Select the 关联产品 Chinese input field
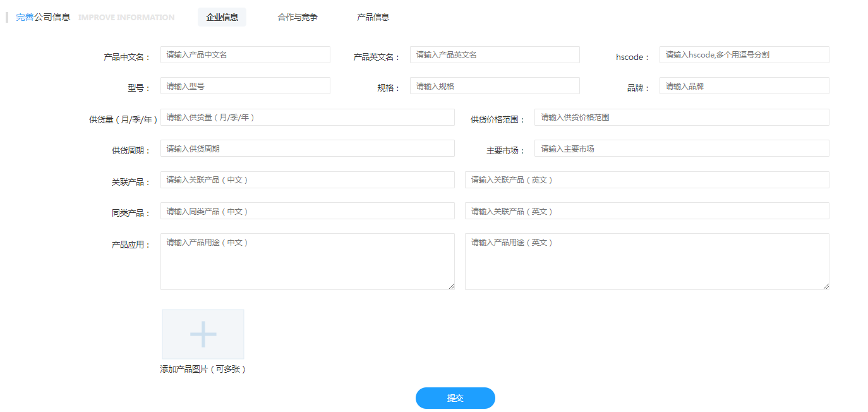Screen dimensions: 868x412 pyautogui.click(x=307, y=180)
